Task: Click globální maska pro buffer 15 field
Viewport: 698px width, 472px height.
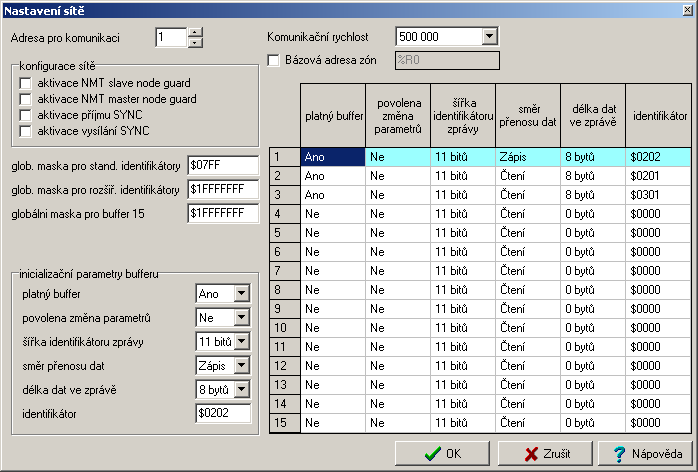Action: pyautogui.click(x=223, y=214)
